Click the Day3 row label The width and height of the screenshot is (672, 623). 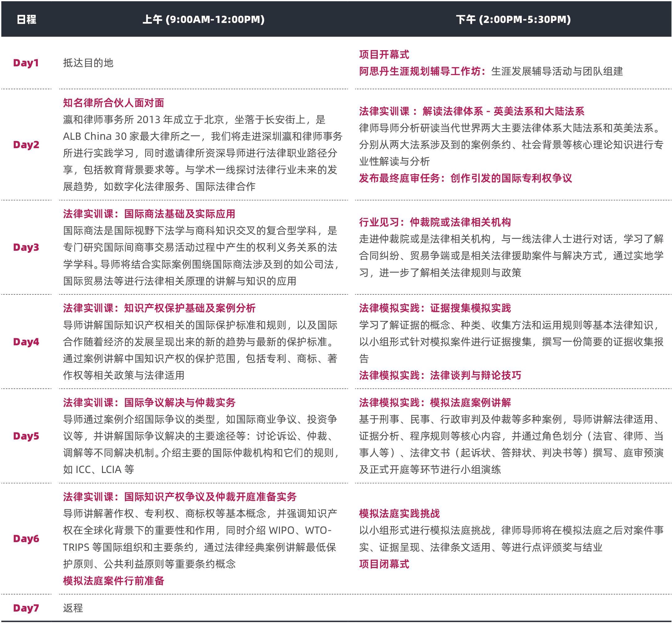26,247
